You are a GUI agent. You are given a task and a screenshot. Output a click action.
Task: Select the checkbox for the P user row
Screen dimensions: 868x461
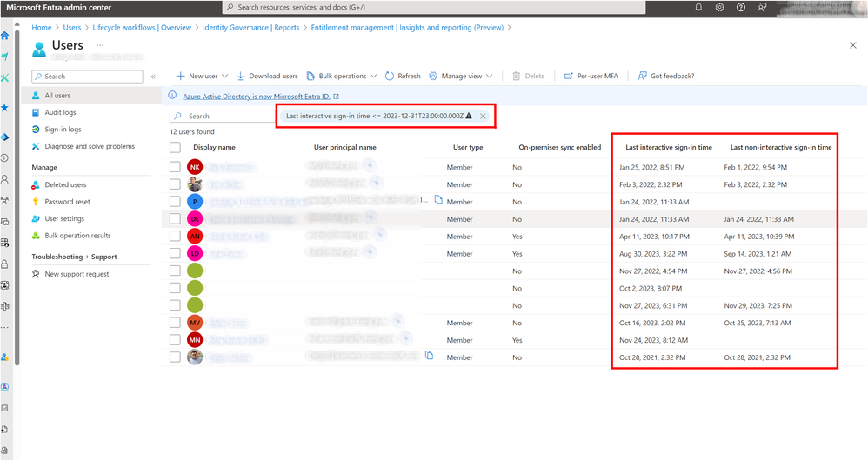click(175, 202)
